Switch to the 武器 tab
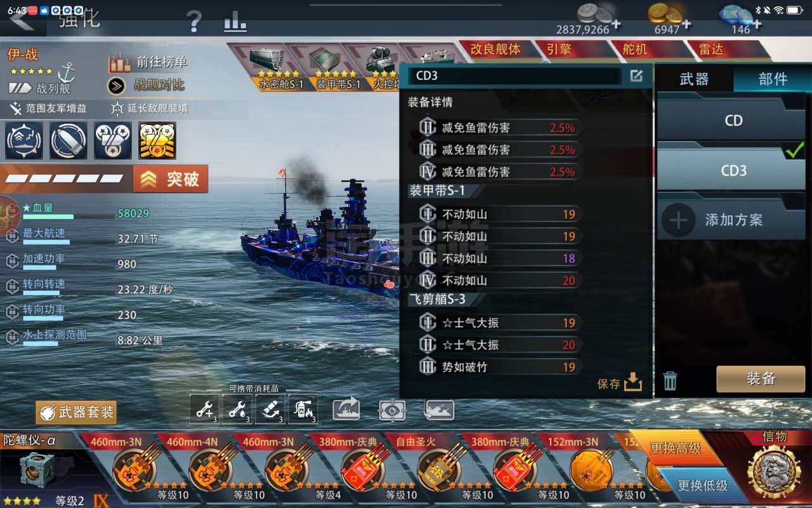Screen dimensions: 812x508 pos(694,79)
